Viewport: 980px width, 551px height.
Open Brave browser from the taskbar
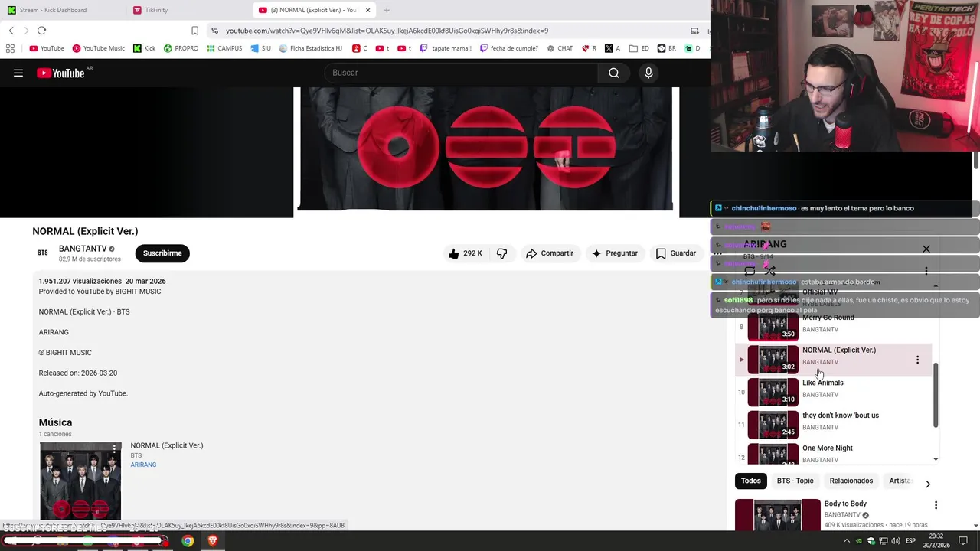tap(213, 541)
